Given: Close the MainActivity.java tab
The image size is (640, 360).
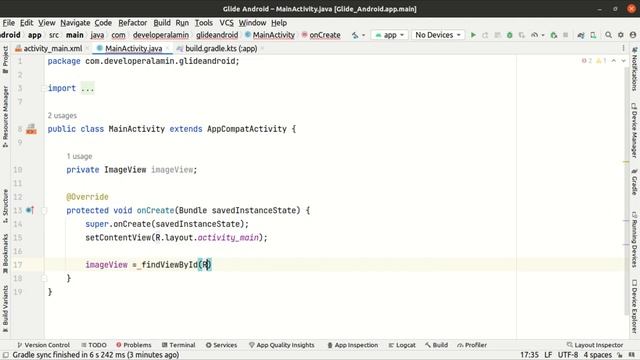Looking at the screenshot, I should coord(167,49).
